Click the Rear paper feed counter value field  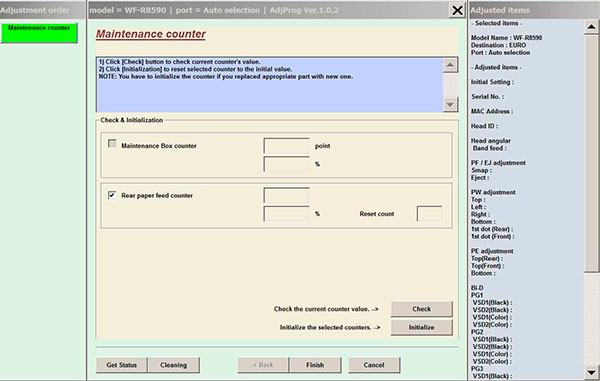287,195
